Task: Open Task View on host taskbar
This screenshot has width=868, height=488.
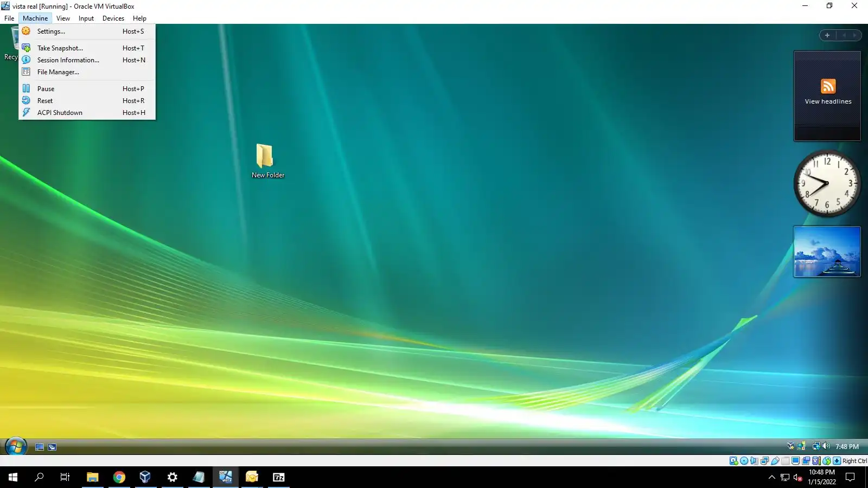Action: click(65, 477)
